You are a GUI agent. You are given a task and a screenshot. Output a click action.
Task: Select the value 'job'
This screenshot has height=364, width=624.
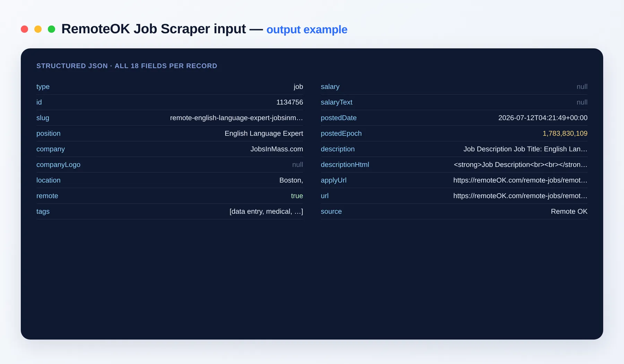[x=298, y=87]
